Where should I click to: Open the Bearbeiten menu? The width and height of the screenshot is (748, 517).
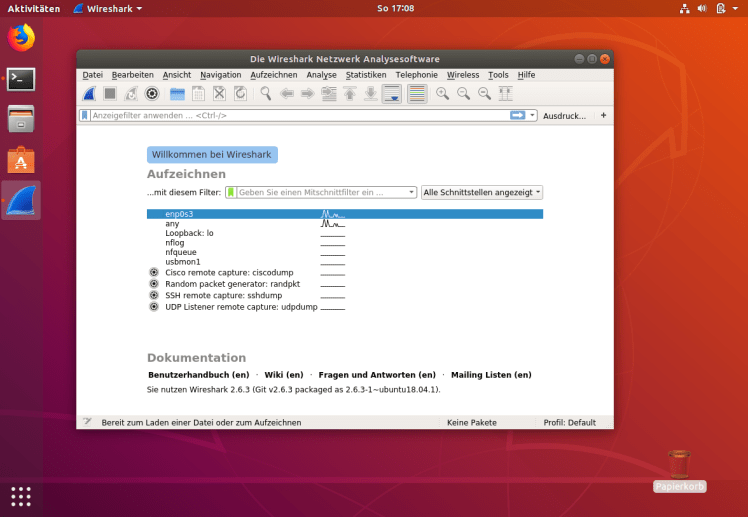(133, 75)
